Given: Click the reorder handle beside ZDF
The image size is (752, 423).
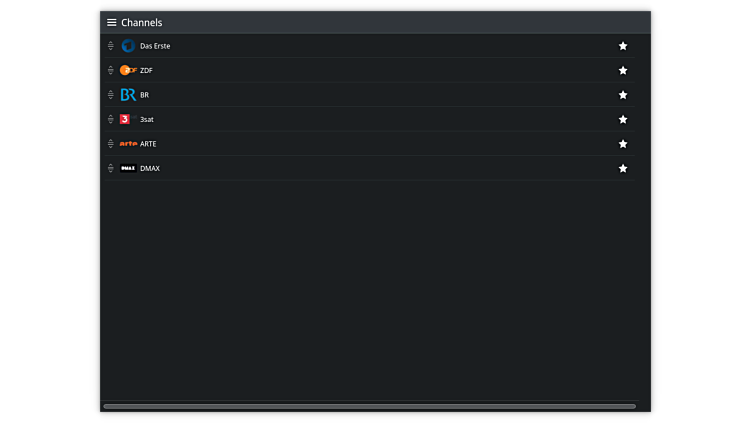Looking at the screenshot, I should click(x=111, y=70).
